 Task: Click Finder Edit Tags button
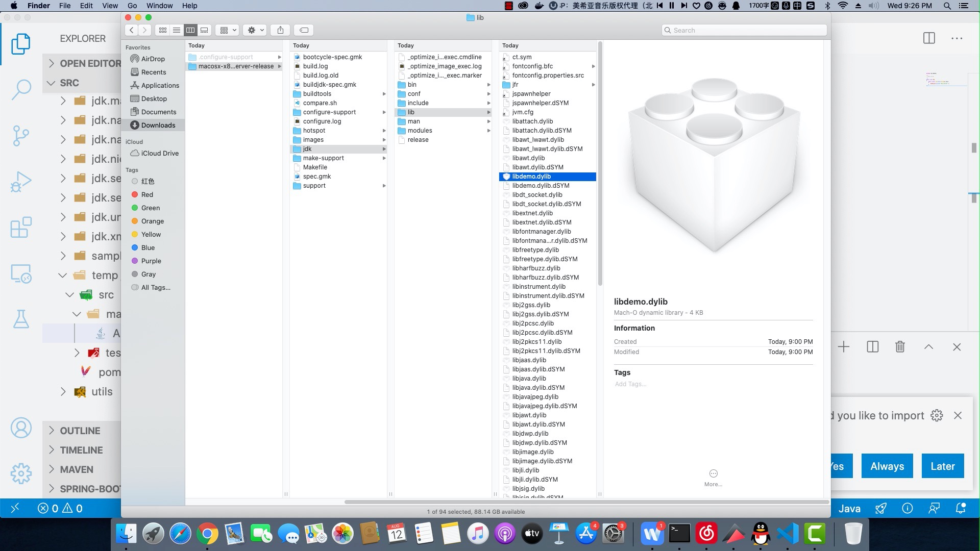click(304, 30)
